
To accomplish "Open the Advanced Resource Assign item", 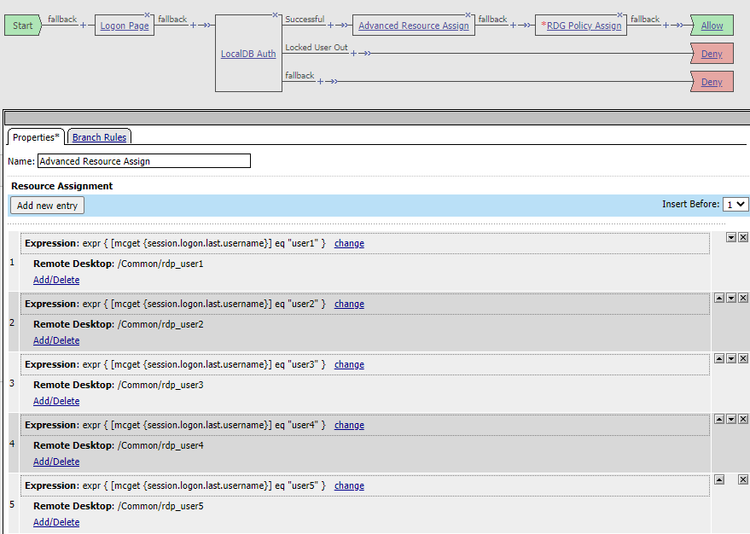I will 414,25.
